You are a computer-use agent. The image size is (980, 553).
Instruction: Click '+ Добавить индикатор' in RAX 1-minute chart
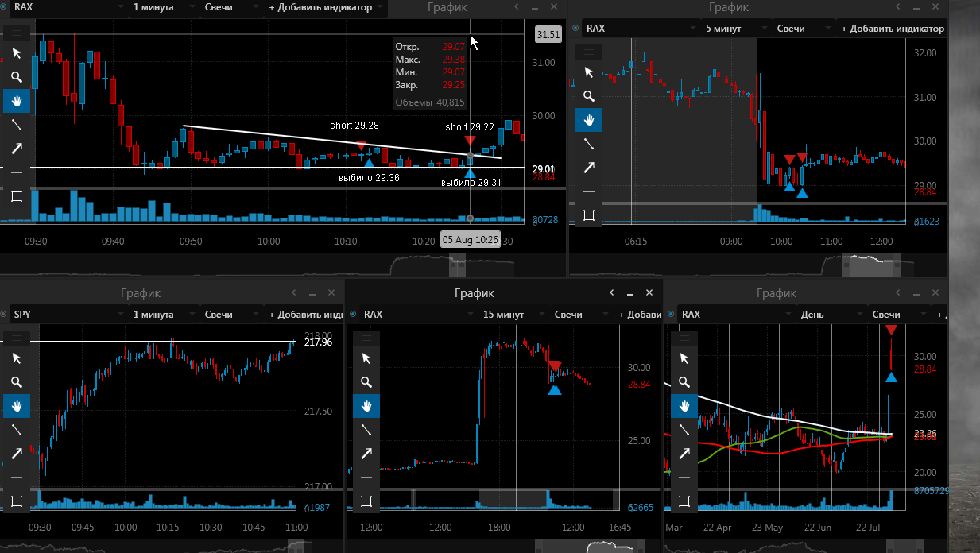tap(326, 7)
